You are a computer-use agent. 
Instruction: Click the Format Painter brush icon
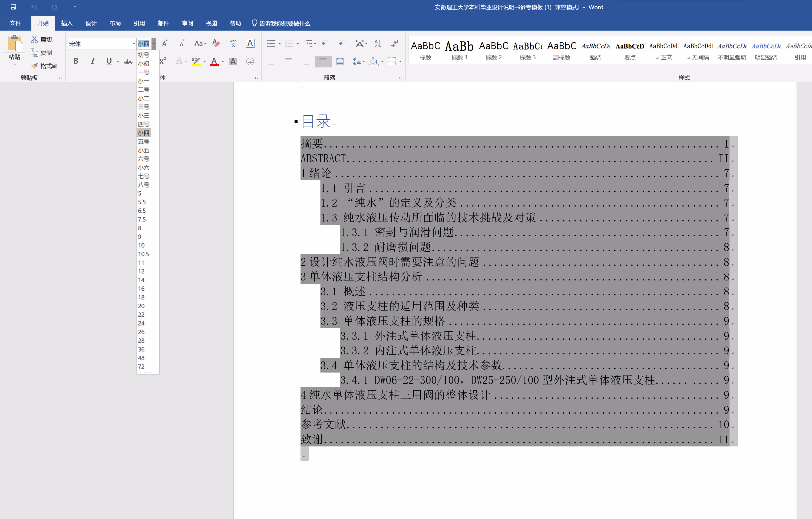[34, 66]
